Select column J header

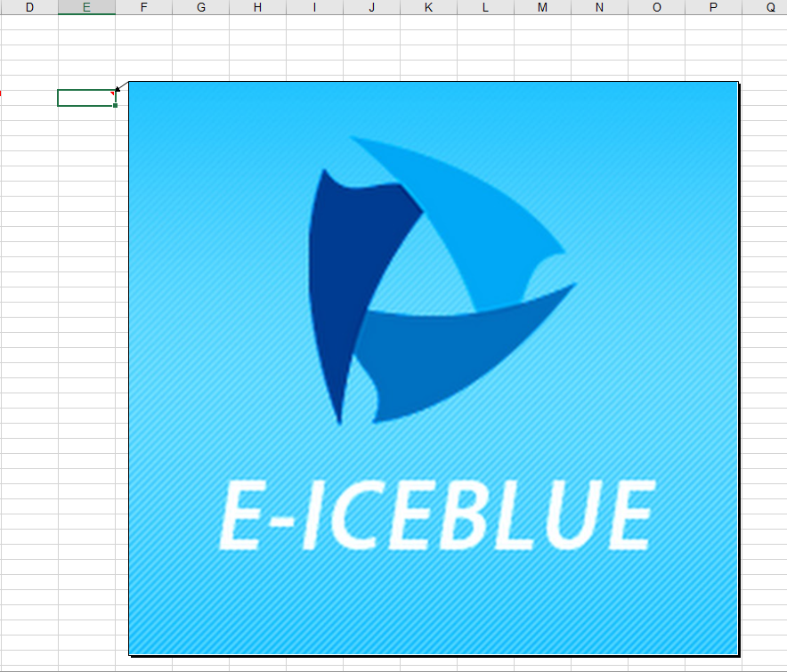[372, 7]
